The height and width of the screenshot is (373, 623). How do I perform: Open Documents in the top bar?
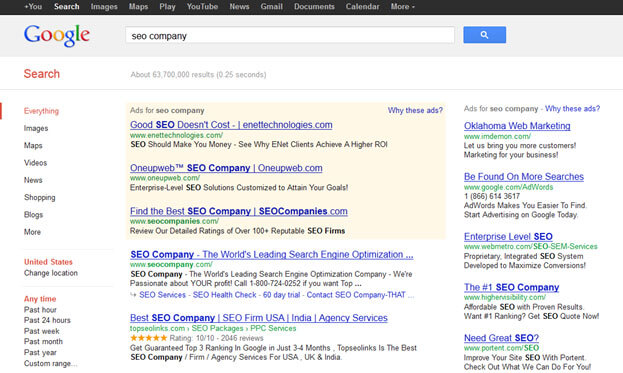click(314, 7)
